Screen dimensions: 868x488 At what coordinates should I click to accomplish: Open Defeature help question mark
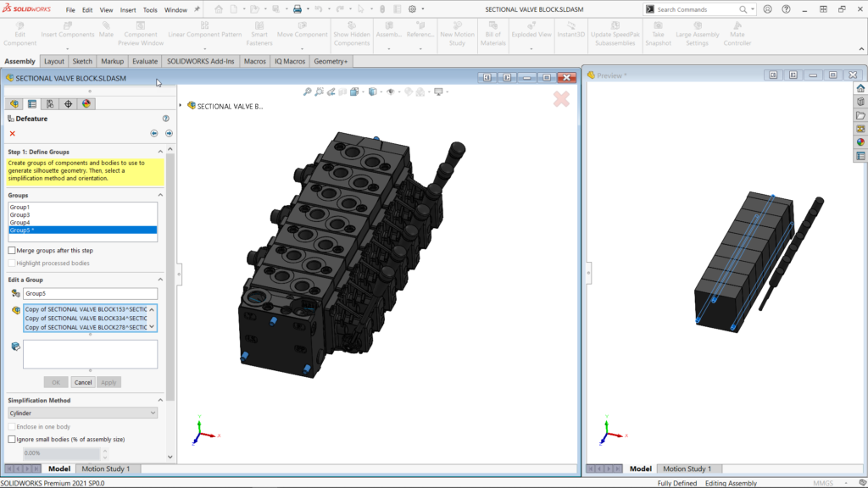(165, 119)
